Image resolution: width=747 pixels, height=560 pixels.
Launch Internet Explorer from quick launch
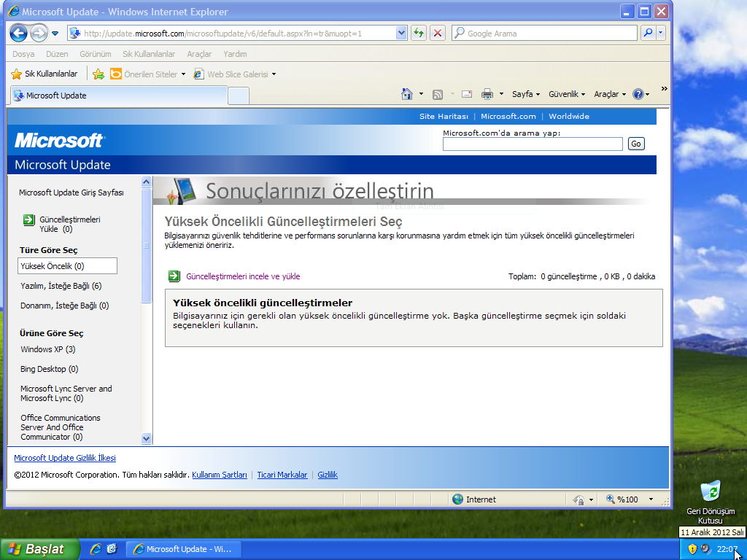pos(96,549)
